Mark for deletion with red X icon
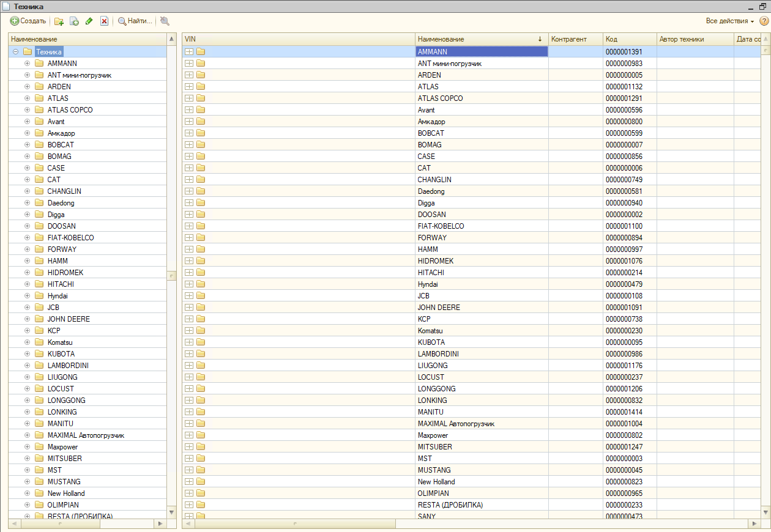The height and width of the screenshot is (532, 771). (x=104, y=21)
